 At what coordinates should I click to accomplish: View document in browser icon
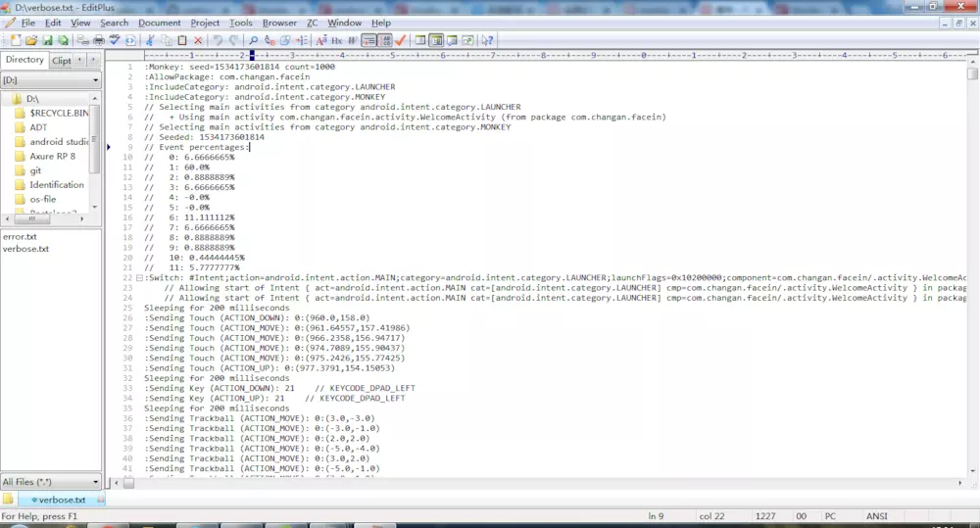click(x=130, y=40)
